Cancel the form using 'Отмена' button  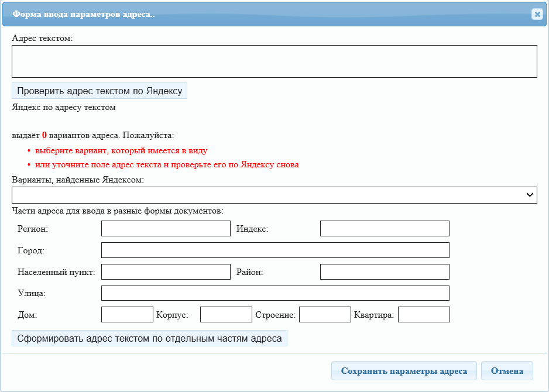507,371
